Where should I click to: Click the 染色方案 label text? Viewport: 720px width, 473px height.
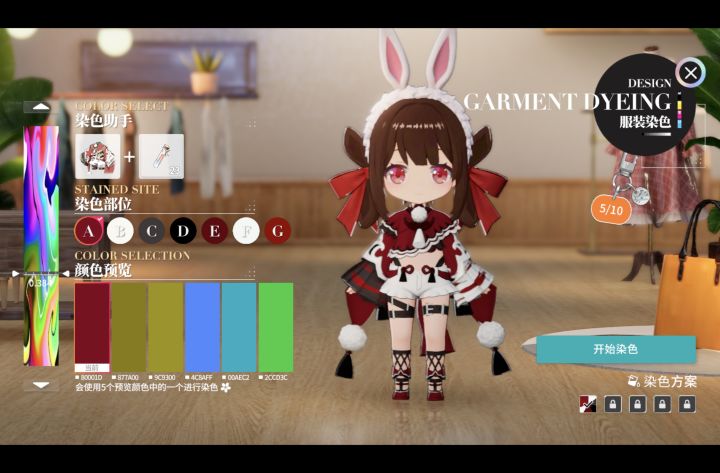tap(670, 381)
